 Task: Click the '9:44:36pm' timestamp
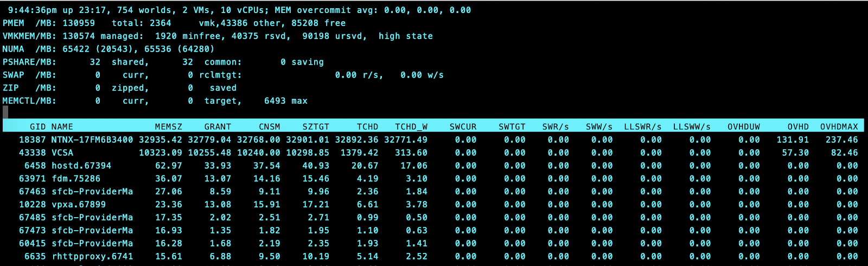[33, 10]
